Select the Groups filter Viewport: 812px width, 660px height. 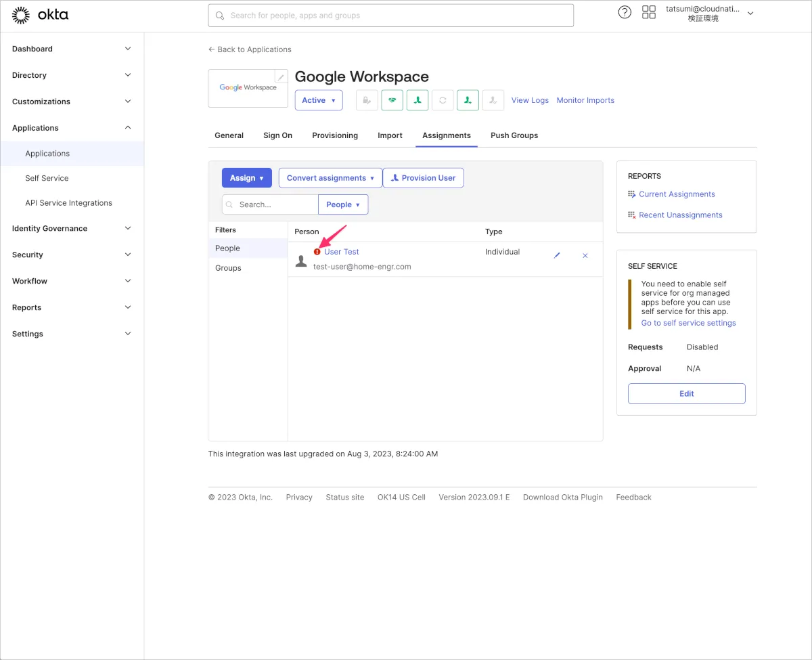tap(228, 268)
